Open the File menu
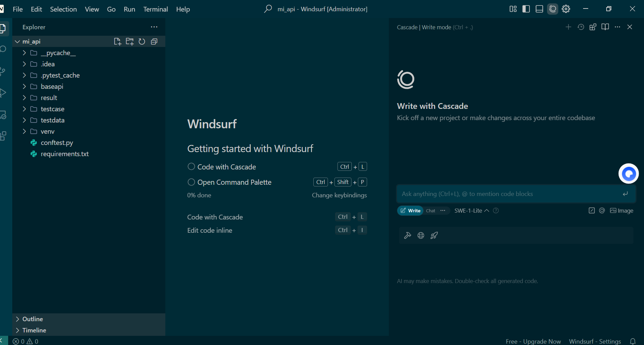 [18, 9]
